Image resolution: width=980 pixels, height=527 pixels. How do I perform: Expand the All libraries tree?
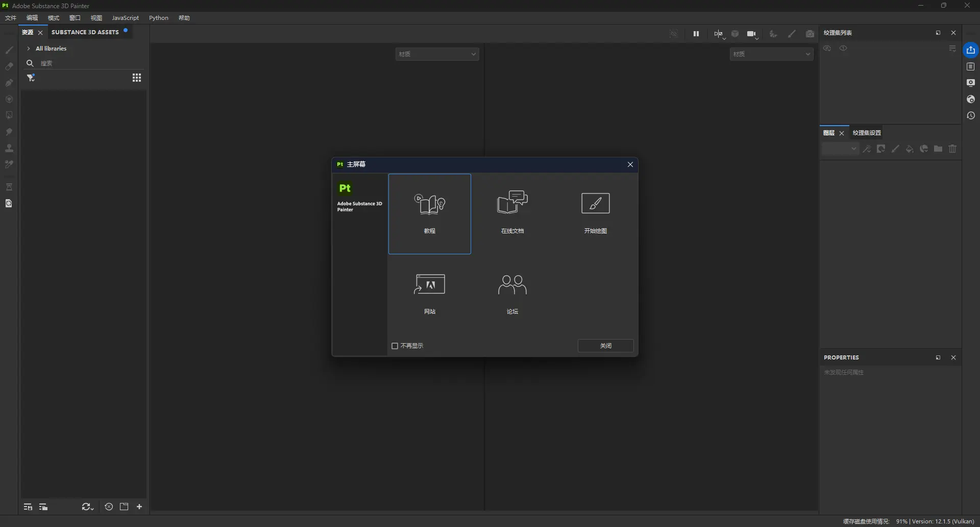click(29, 49)
